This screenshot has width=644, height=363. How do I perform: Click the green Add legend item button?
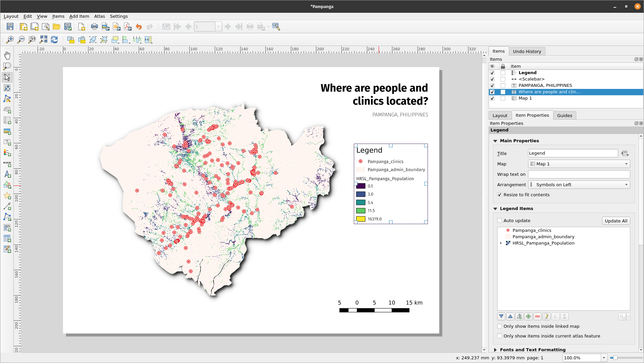coord(528,316)
